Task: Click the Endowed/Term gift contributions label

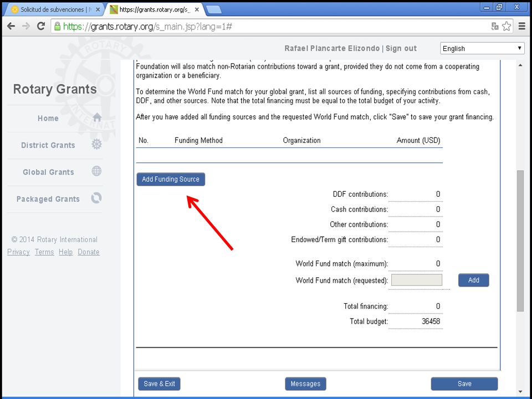Action: tap(340, 240)
